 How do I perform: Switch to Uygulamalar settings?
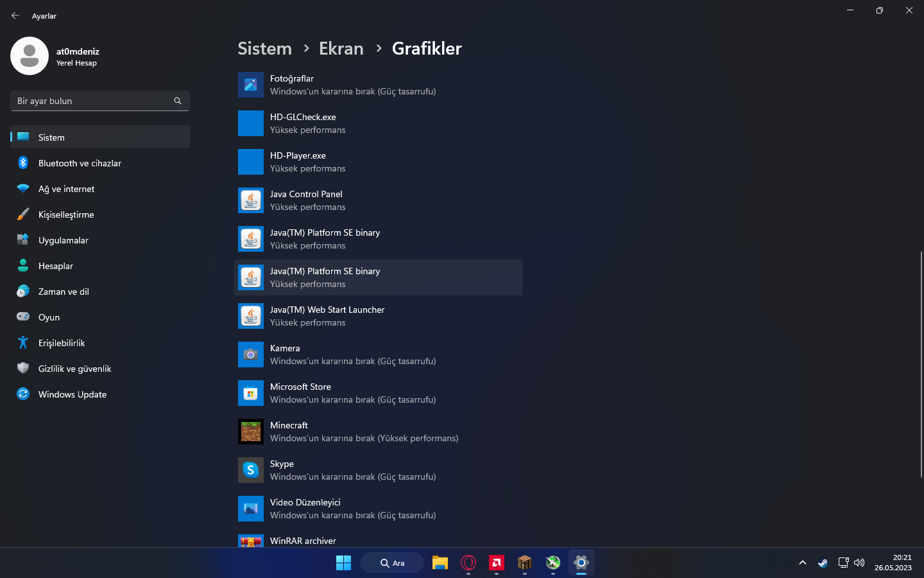pyautogui.click(x=100, y=240)
